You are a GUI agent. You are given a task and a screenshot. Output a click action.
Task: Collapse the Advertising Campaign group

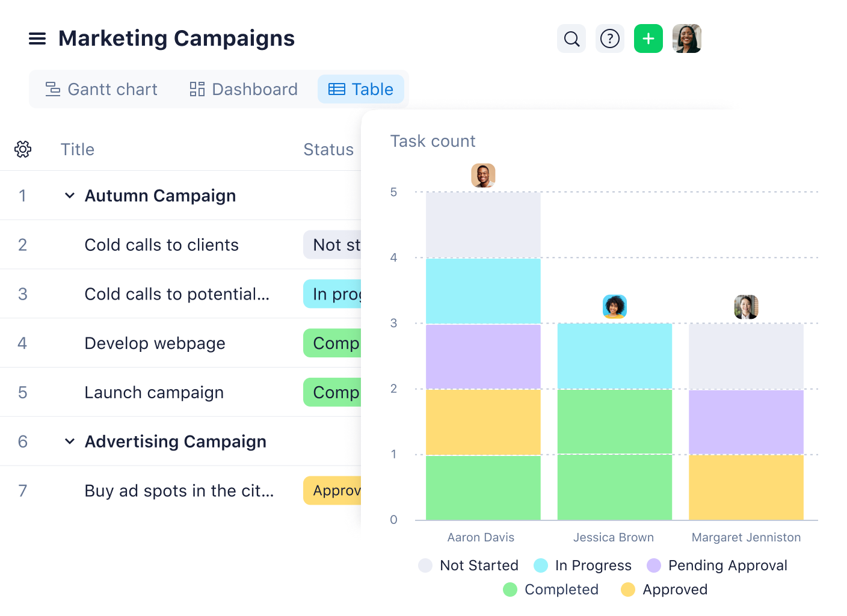(x=70, y=442)
